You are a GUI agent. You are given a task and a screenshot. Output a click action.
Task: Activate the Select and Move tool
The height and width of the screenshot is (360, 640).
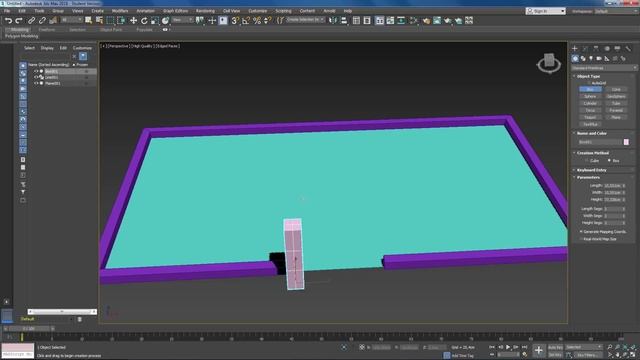coord(133,20)
